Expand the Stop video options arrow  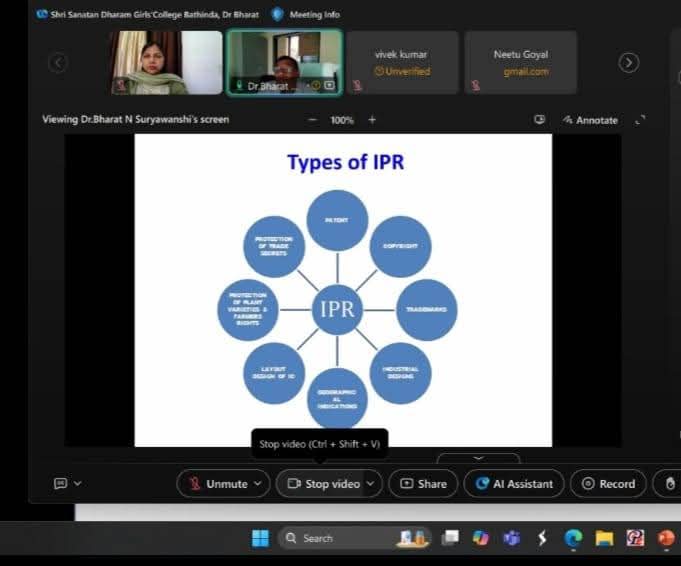pos(370,484)
